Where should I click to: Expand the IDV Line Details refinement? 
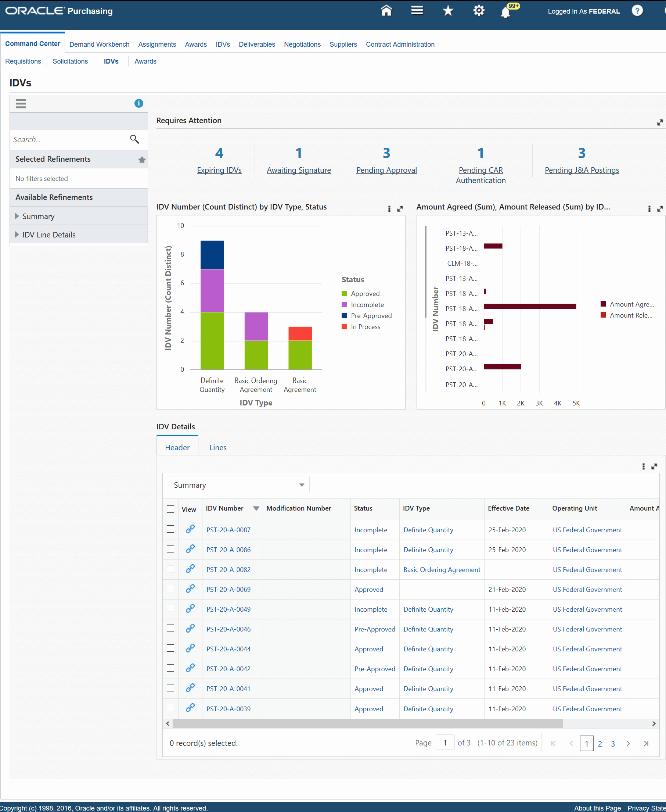coord(17,235)
